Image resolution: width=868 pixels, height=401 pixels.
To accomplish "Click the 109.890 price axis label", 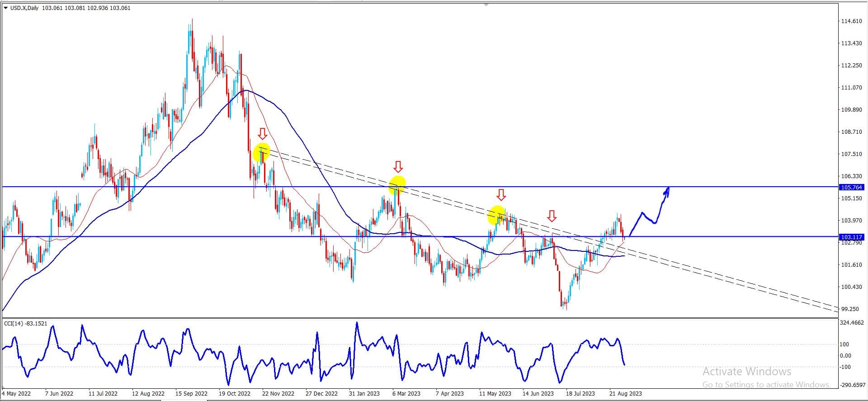I will (851, 110).
